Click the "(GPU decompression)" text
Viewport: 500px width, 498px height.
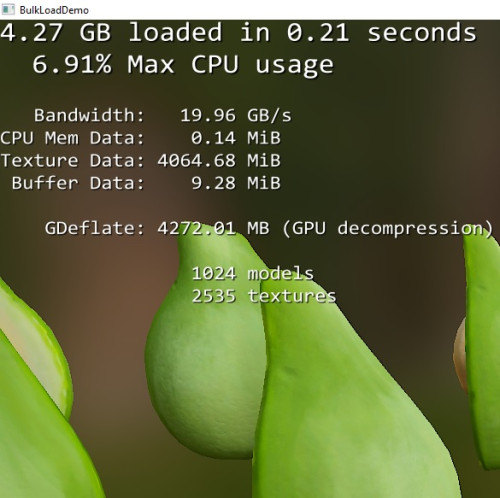[387, 229]
